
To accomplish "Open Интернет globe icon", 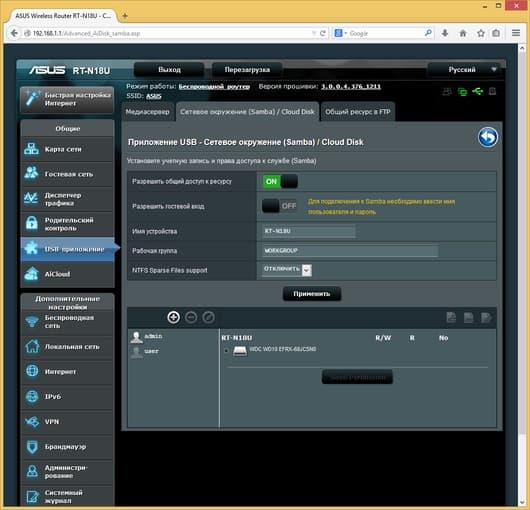I will pyautogui.click(x=32, y=371).
